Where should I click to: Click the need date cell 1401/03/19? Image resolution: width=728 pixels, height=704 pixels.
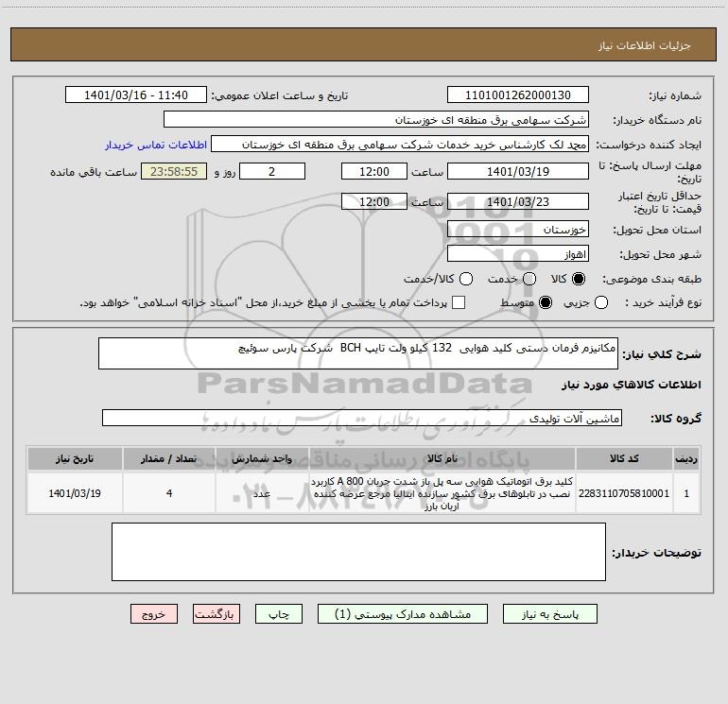75,493
